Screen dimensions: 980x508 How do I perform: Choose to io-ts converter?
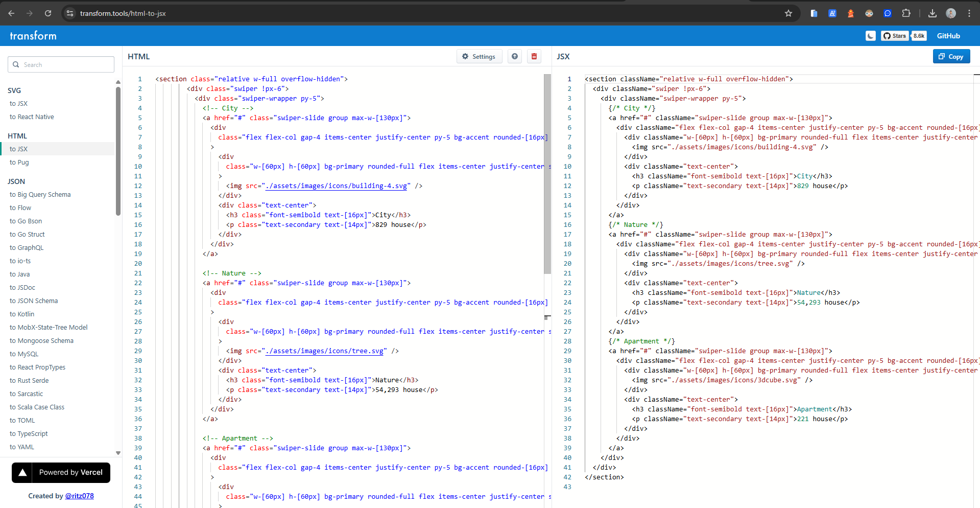click(x=20, y=261)
